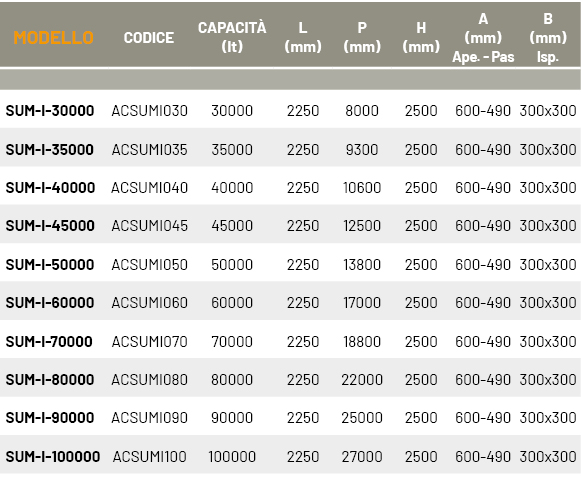Select model SUM-I-50000
581x481 pixels.
coord(50,265)
